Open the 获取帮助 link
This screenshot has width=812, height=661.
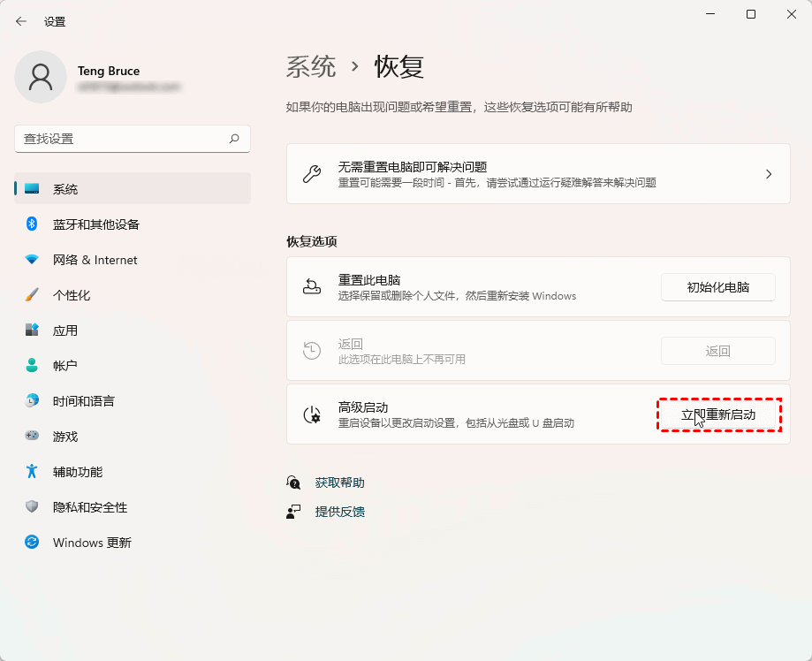tap(340, 482)
